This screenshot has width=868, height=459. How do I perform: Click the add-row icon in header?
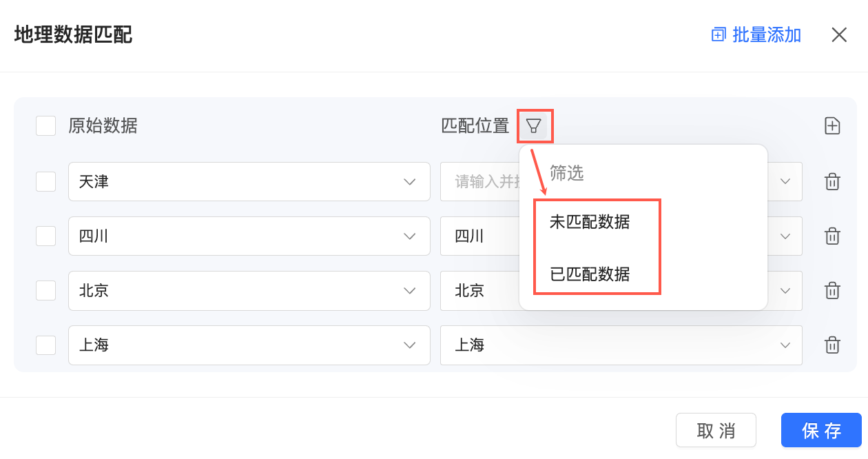tap(832, 126)
